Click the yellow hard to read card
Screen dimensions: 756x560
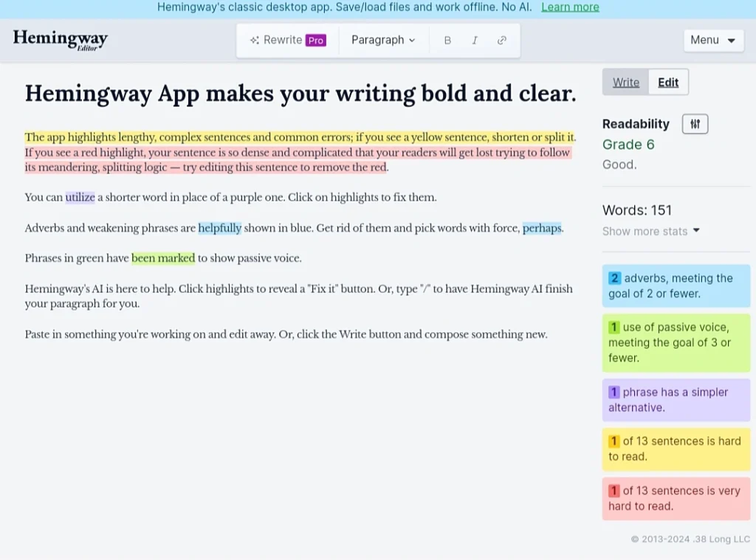click(x=676, y=449)
